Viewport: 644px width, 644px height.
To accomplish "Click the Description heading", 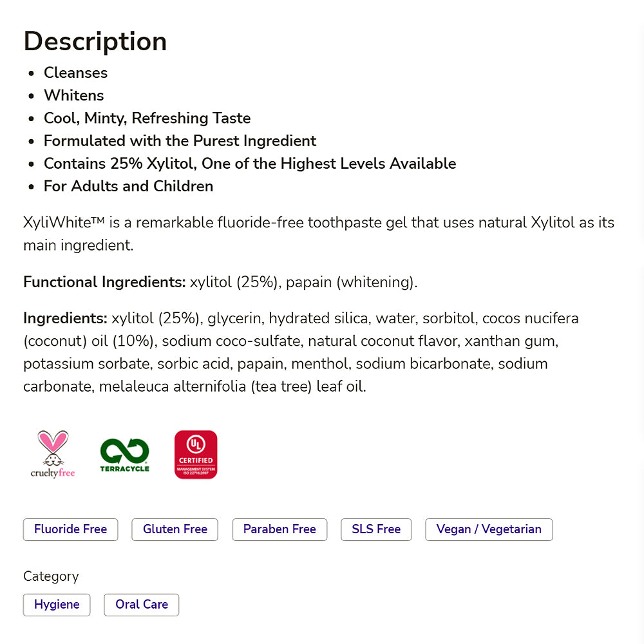I will pos(95,41).
